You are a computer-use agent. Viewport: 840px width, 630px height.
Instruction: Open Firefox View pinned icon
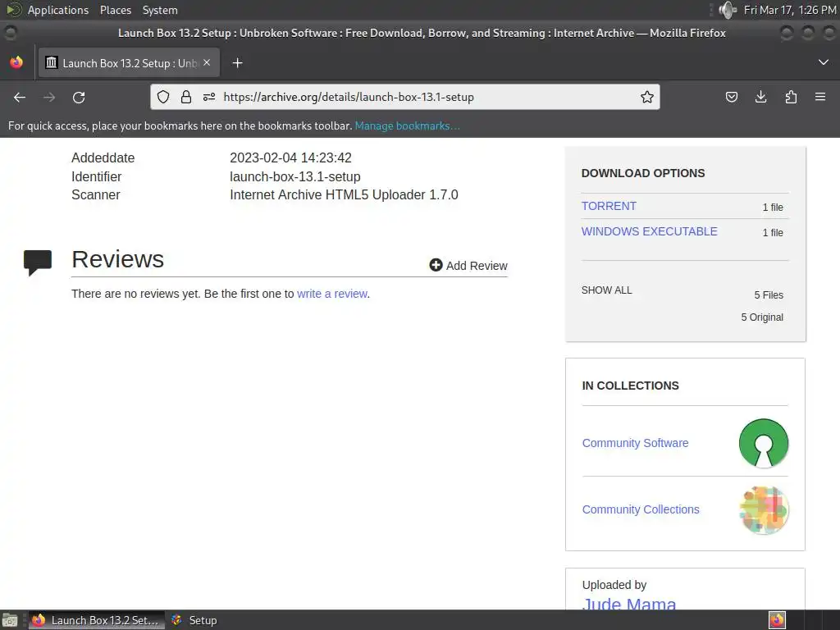pos(16,62)
